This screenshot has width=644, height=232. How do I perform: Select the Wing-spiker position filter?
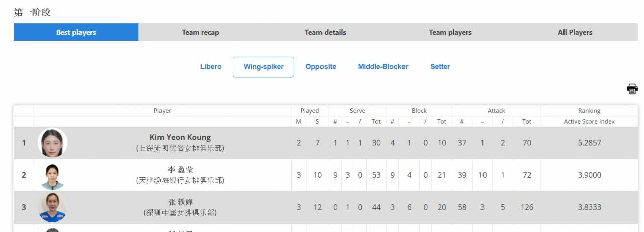click(264, 67)
